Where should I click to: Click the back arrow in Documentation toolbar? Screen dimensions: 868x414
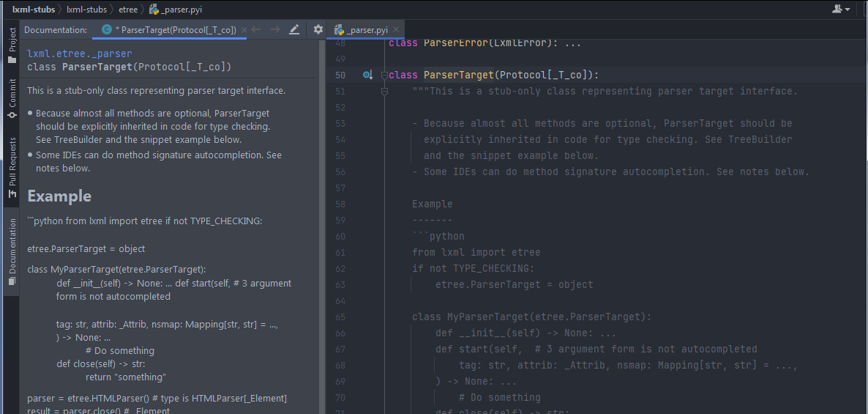coord(256,30)
